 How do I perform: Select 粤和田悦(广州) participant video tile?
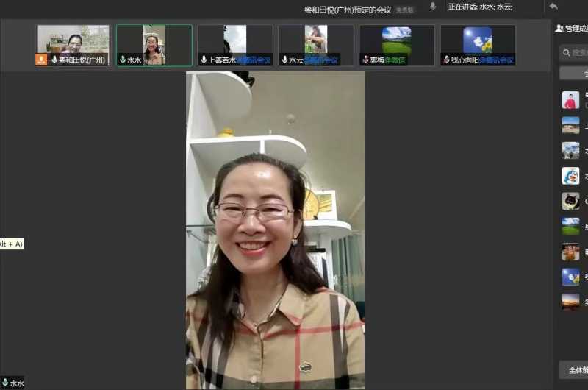tap(73, 44)
